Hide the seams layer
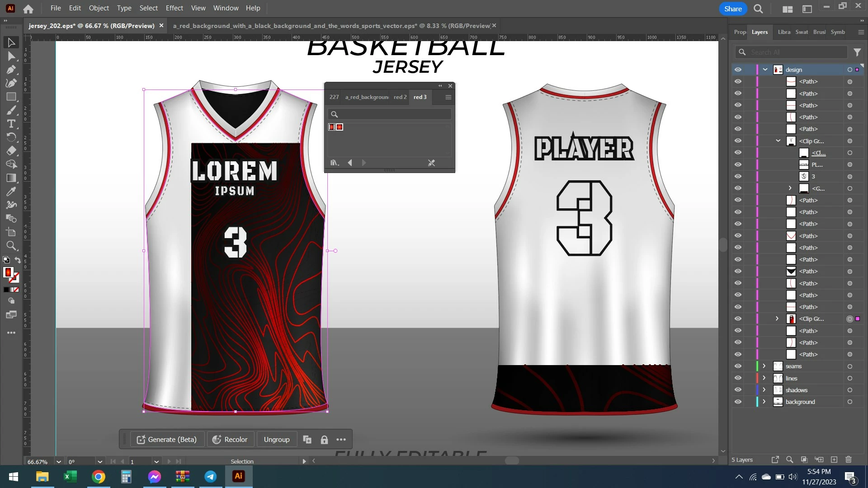Viewport: 868px width, 488px height. [x=738, y=366]
